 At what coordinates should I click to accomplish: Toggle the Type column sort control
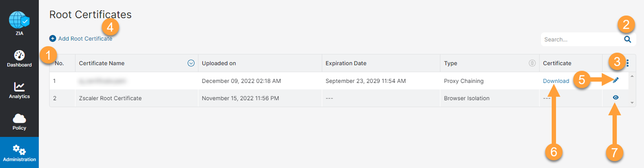point(532,63)
